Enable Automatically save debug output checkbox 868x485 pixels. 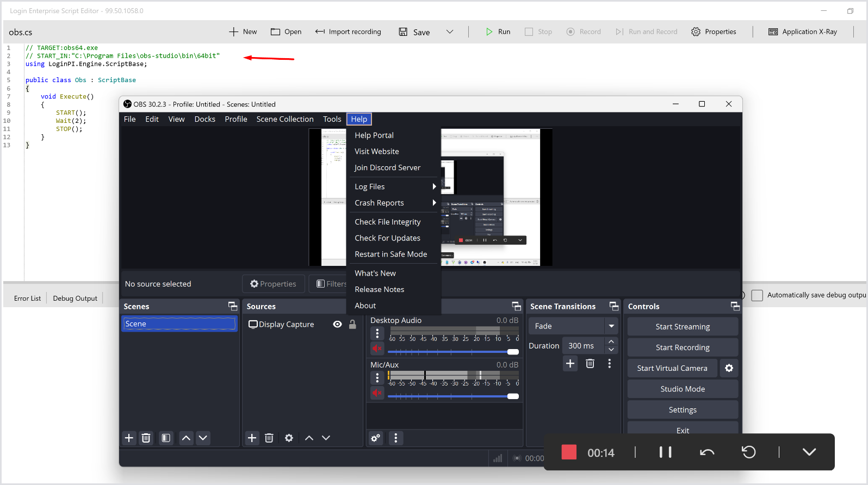pos(757,295)
